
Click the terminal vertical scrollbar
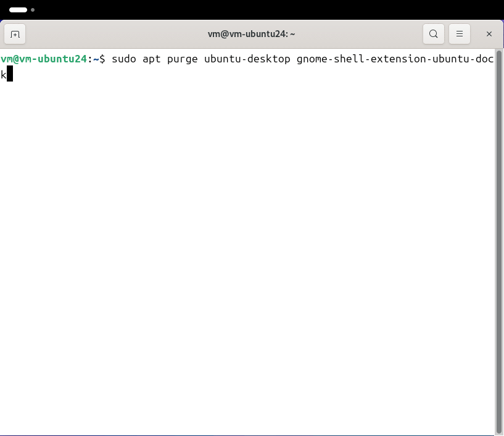(499, 241)
